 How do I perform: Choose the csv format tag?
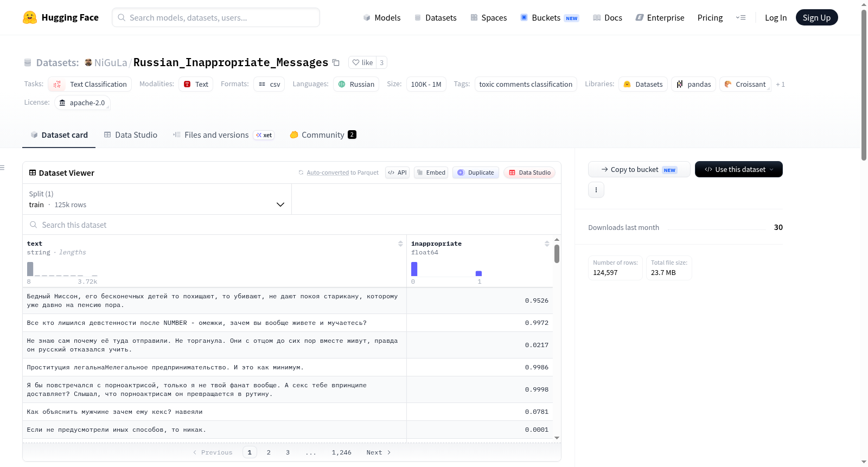[269, 84]
